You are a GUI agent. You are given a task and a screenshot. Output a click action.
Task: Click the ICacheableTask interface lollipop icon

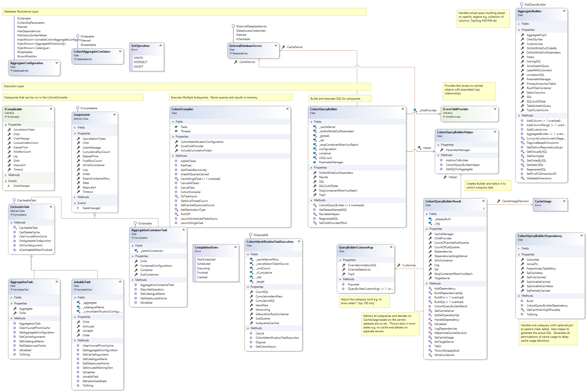pos(14,200)
